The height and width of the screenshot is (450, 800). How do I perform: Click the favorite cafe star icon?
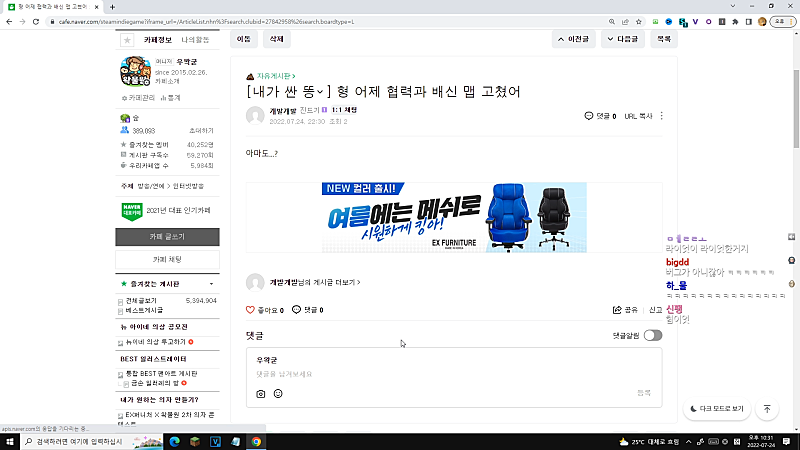tap(127, 40)
